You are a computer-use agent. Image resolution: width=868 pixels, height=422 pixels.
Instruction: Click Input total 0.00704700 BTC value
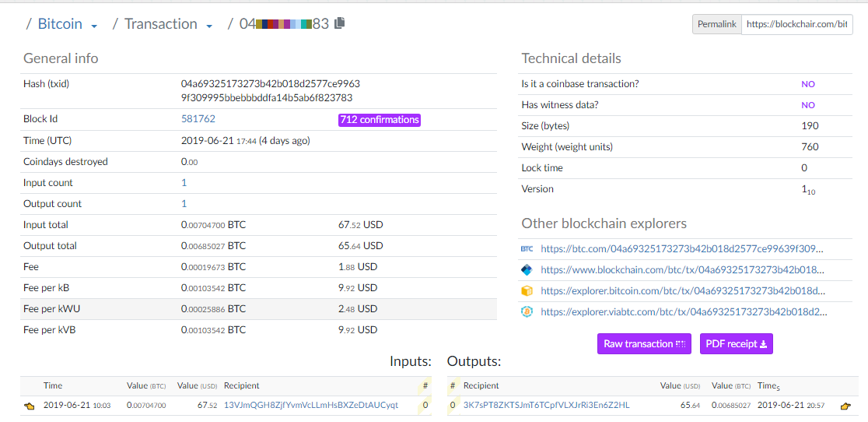214,225
